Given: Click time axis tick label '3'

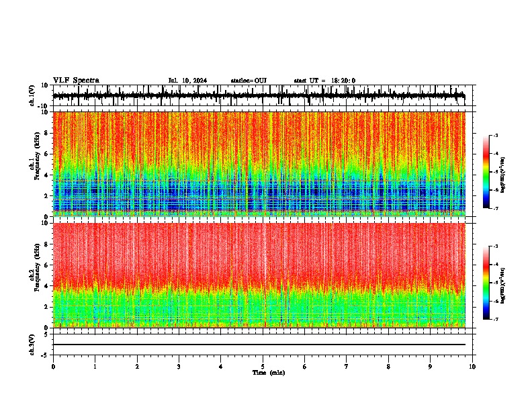Looking at the screenshot, I should [179, 367].
